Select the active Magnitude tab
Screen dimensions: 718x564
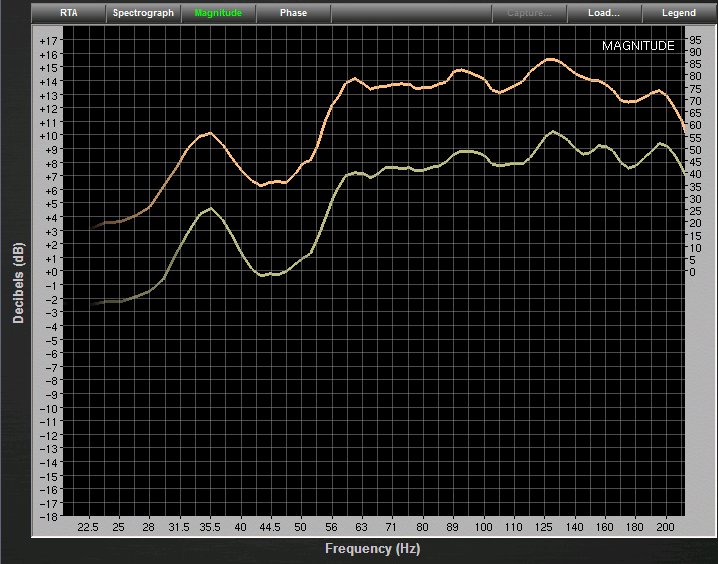pos(218,13)
